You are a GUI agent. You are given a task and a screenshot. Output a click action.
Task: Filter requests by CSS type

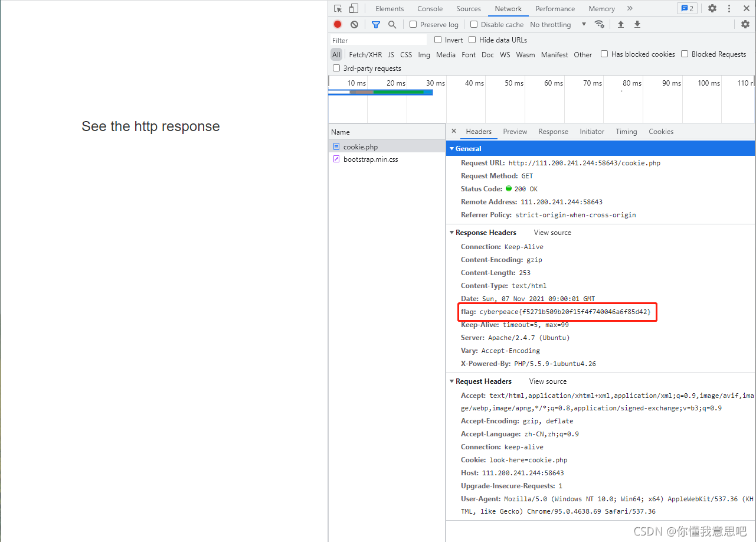pos(406,54)
